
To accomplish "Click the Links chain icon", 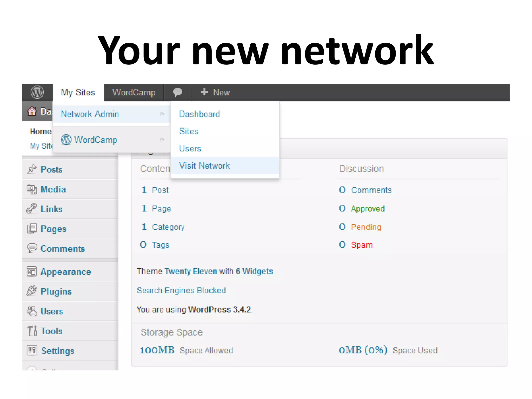I will click(x=32, y=209).
